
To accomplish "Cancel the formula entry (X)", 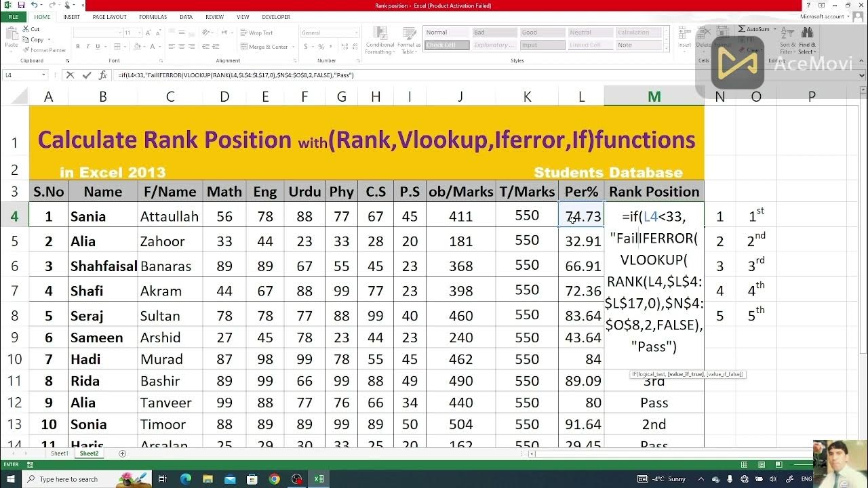I will click(x=70, y=75).
